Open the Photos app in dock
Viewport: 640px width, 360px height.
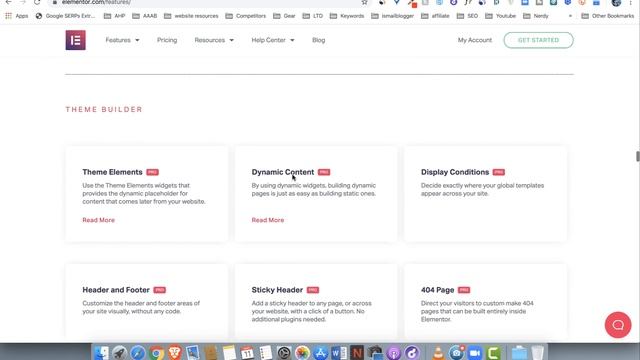302,352
